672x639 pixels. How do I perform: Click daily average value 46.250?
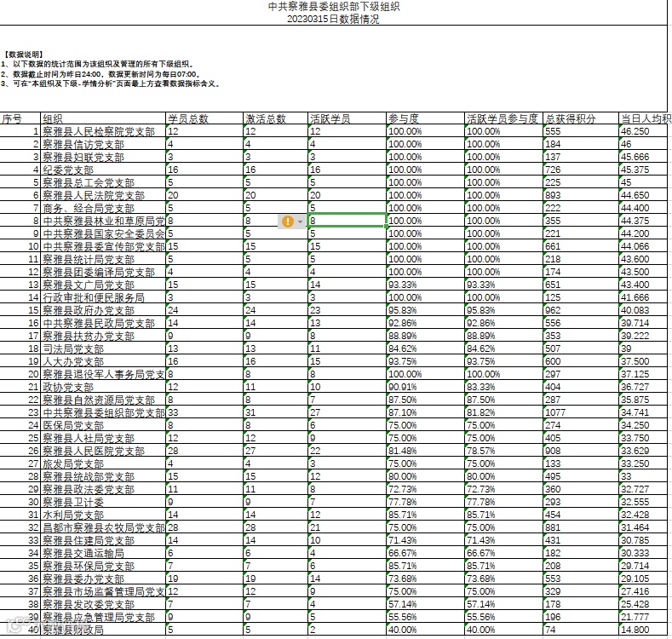(635, 131)
